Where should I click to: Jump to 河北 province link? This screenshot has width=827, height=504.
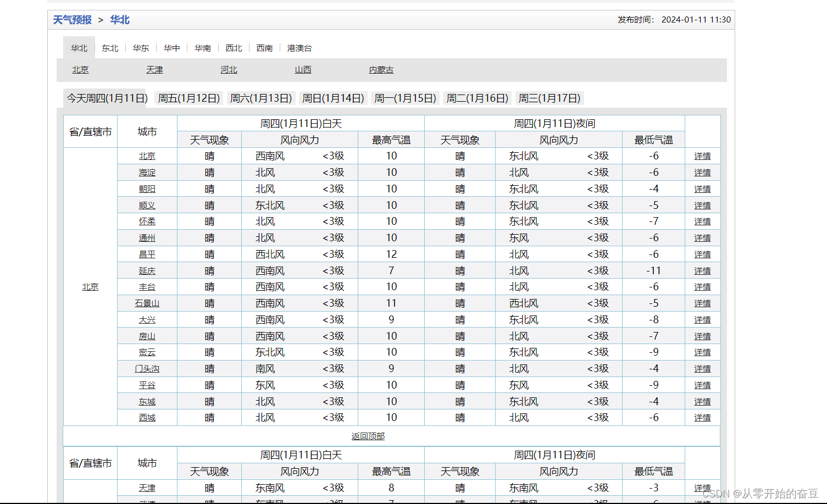coord(229,70)
